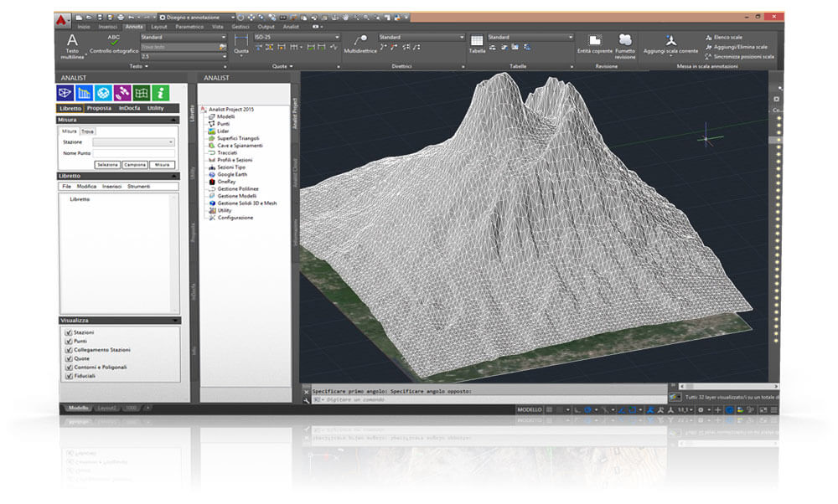Open Disegno e annotazione workspace dropdown
The width and height of the screenshot is (838, 504).
tap(197, 18)
